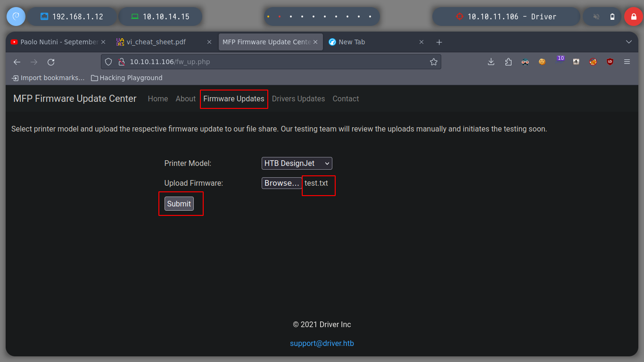Click the Upload Firmware: label
Image resolution: width=644 pixels, height=362 pixels.
(194, 183)
